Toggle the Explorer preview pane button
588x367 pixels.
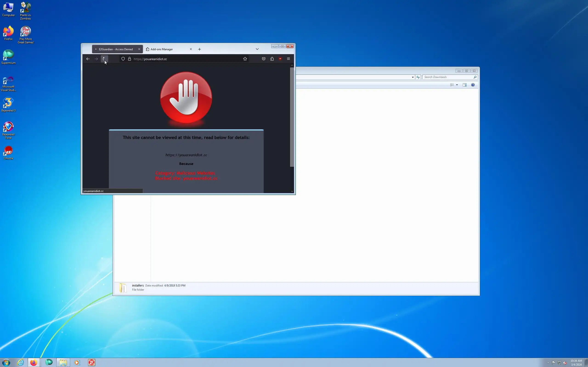tap(465, 85)
